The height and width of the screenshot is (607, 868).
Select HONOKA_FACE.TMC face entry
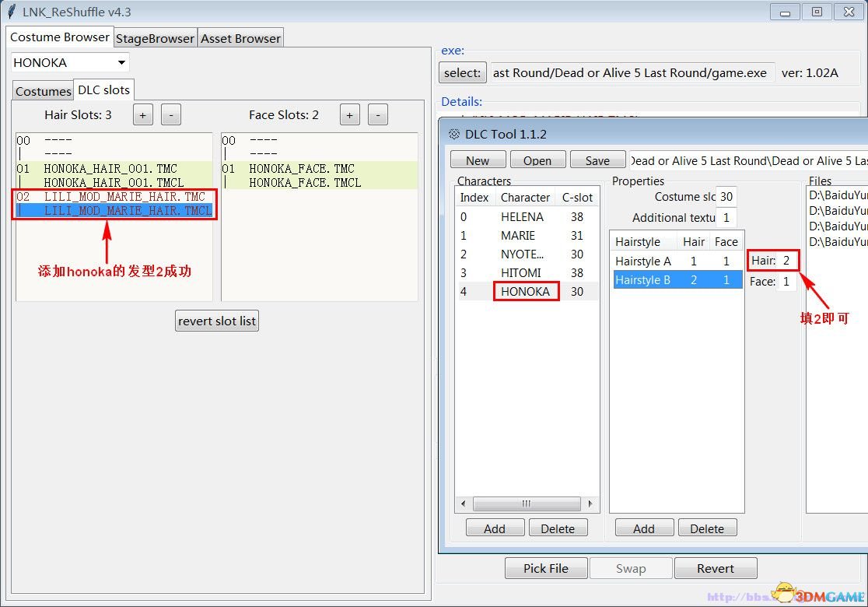point(320,168)
